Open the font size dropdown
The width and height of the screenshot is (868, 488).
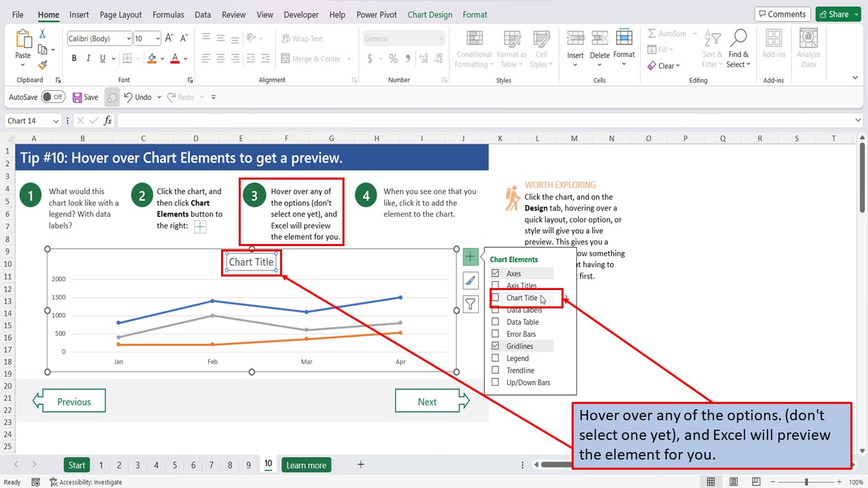click(x=157, y=38)
